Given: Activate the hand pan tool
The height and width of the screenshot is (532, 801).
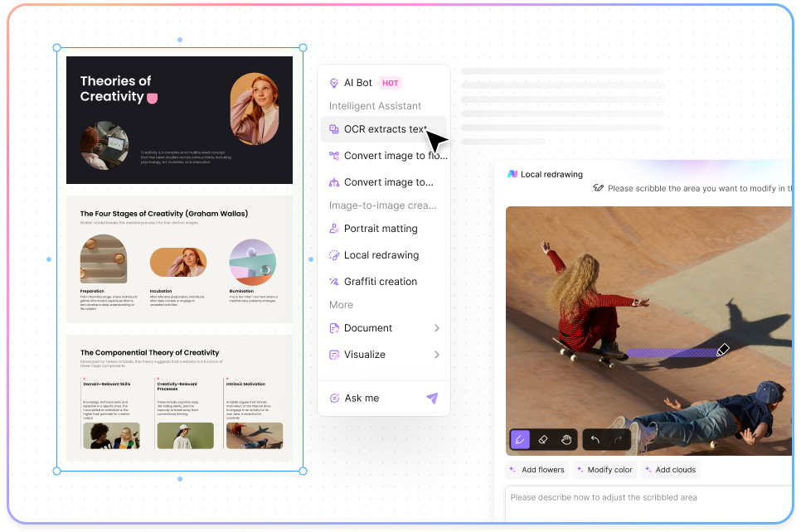Looking at the screenshot, I should tap(567, 439).
